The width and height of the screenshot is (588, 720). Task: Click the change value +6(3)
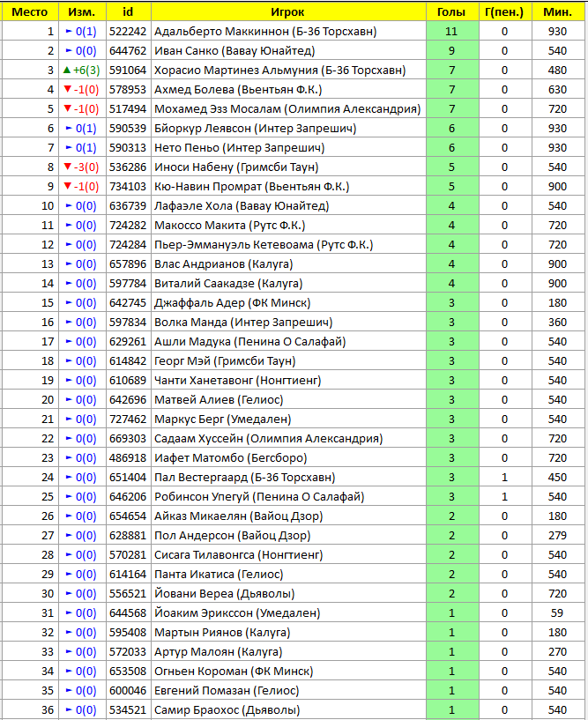point(86,71)
